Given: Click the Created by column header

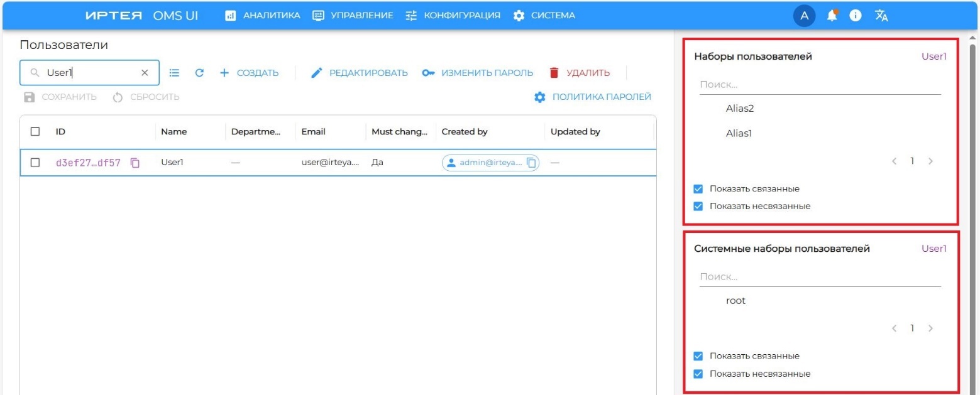Looking at the screenshot, I should (x=465, y=132).
